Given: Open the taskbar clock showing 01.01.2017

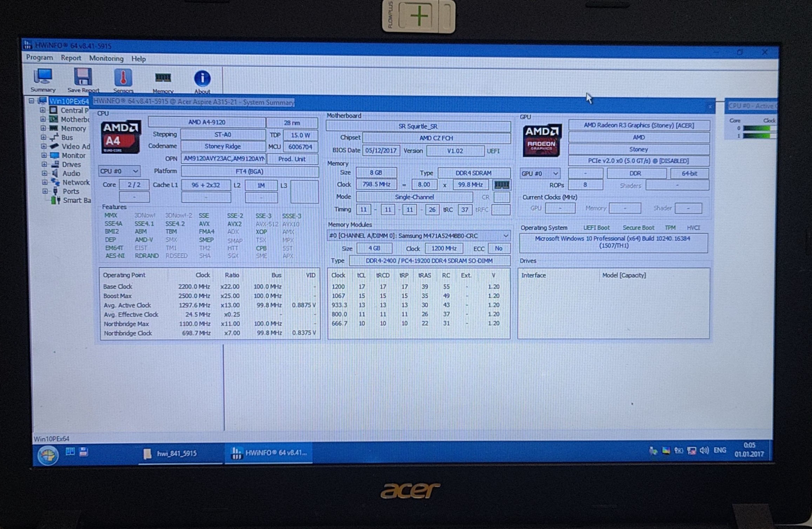Looking at the screenshot, I should (749, 449).
